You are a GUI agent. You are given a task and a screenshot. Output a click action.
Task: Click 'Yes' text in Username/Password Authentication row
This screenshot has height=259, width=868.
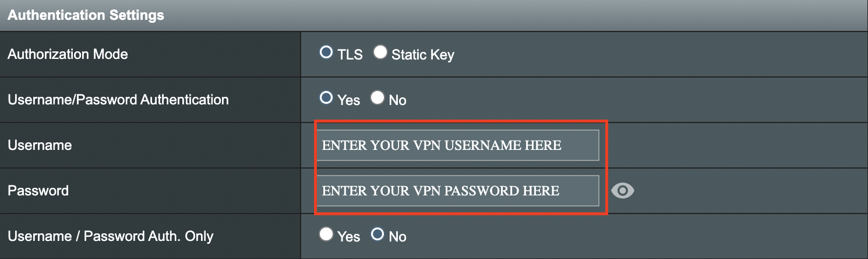pos(349,100)
